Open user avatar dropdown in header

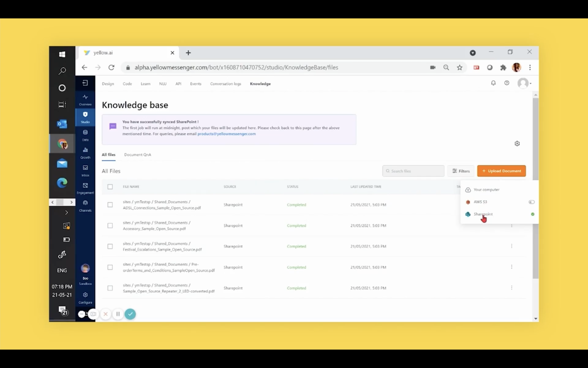524,83
